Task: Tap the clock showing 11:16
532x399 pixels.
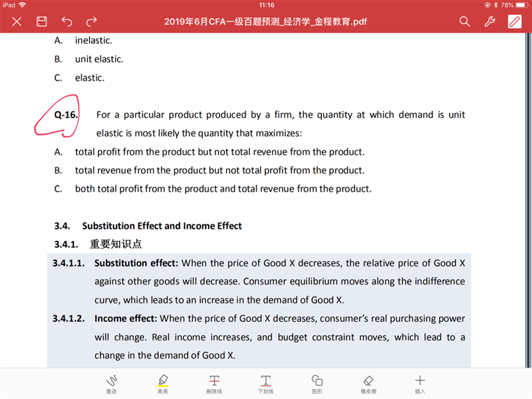Action: click(267, 5)
